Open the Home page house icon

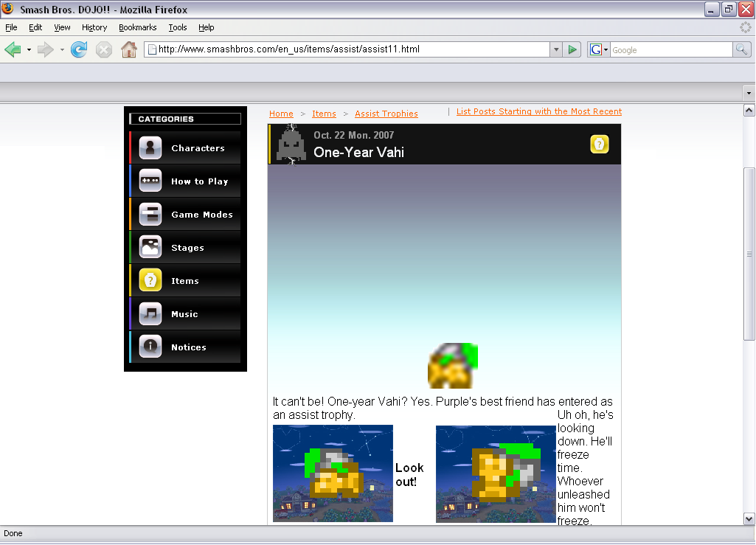(129, 49)
